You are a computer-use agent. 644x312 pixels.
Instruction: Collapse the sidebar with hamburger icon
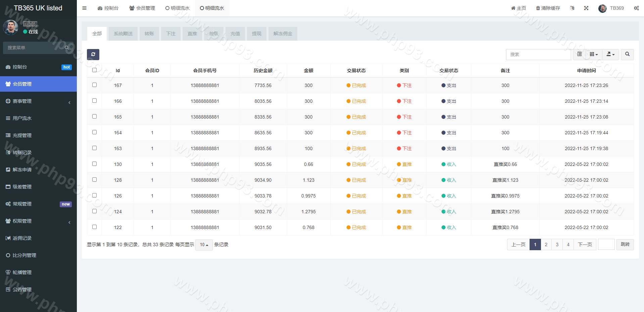(85, 8)
